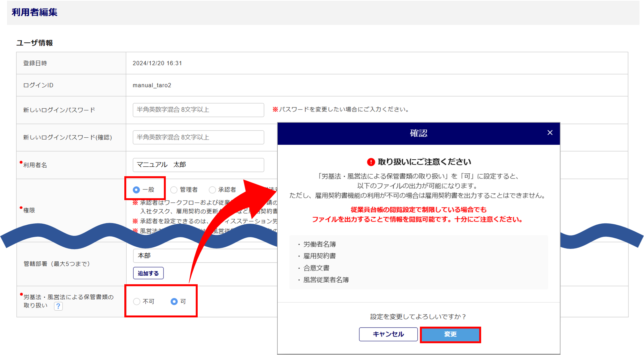Click the 利用者名 field with マニュアル 太郎
Image resolution: width=644 pixels, height=355 pixels.
[198, 165]
